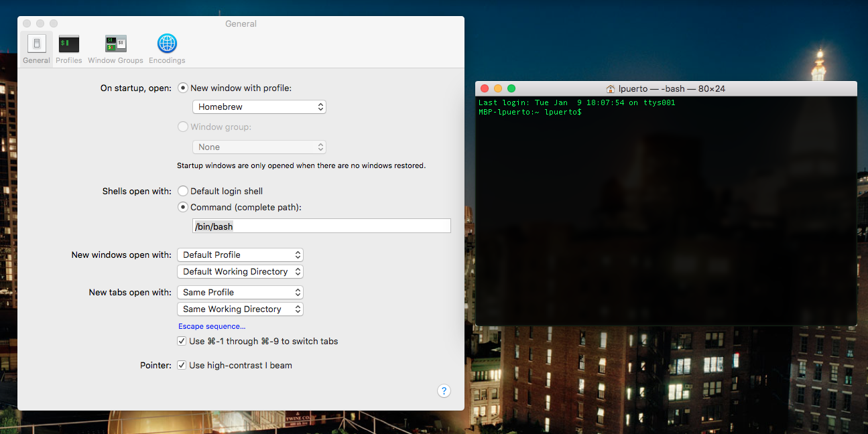Open the 'Same Profile' dropdown for new tabs
Screen dimensions: 868x434
click(x=240, y=292)
